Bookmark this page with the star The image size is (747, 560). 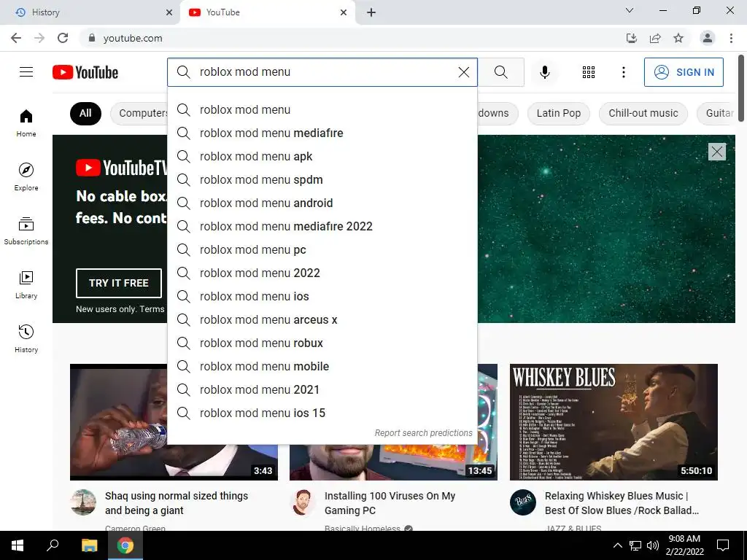[678, 38]
